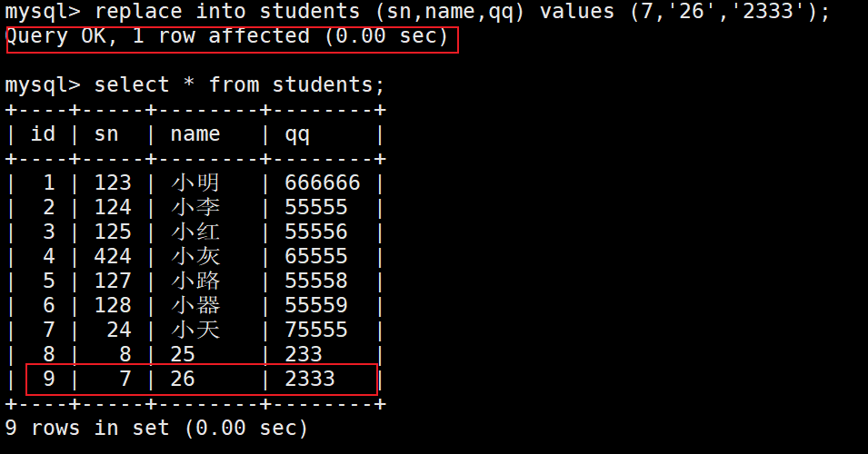Select sn value 128

113,305
